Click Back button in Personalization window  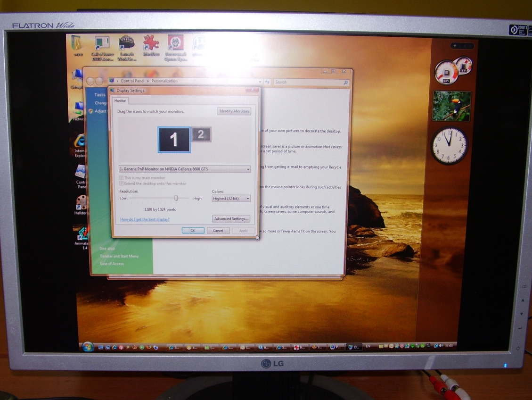(90, 81)
